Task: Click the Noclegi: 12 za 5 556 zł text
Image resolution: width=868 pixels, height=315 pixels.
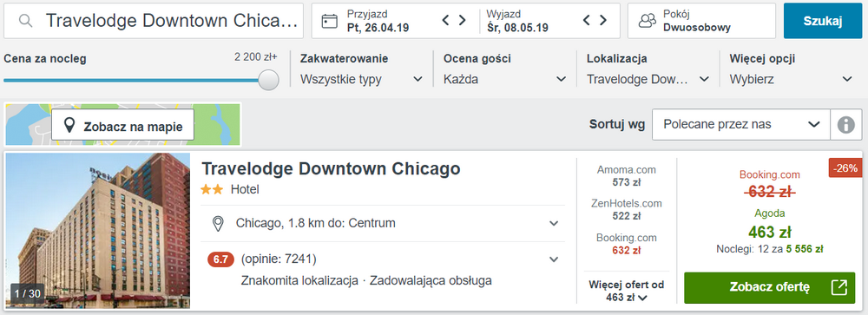Action: 769,248
